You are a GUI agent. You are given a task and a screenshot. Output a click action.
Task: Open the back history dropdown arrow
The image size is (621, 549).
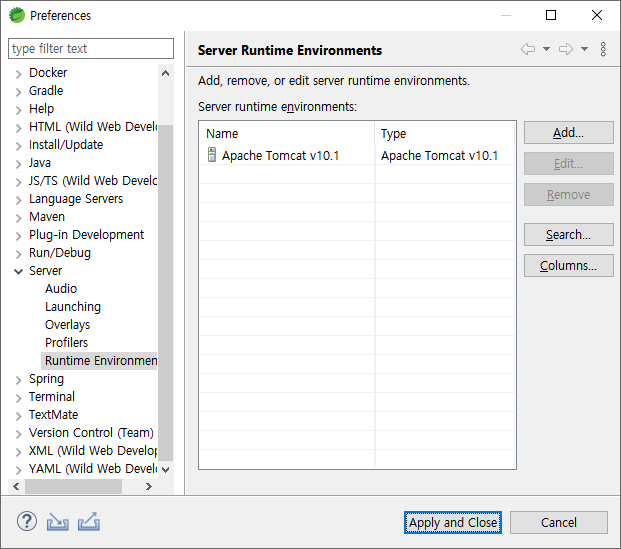point(546,49)
